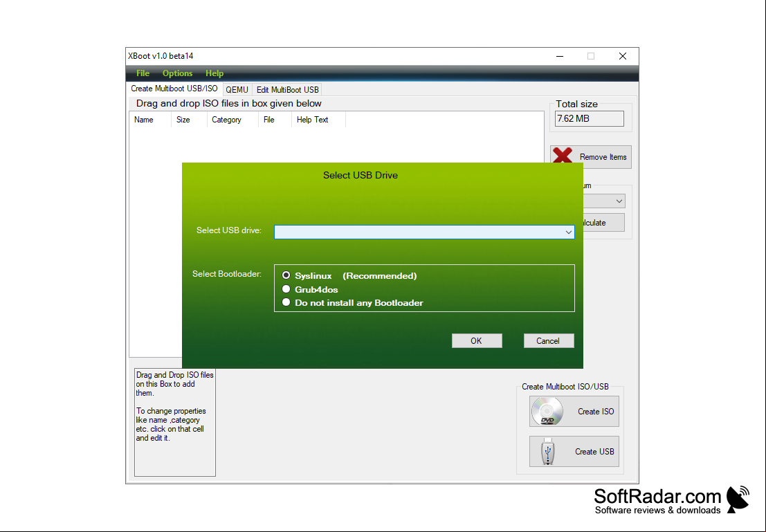The image size is (766, 532).
Task: Click the Calculate button in main window
Action: [x=604, y=223]
